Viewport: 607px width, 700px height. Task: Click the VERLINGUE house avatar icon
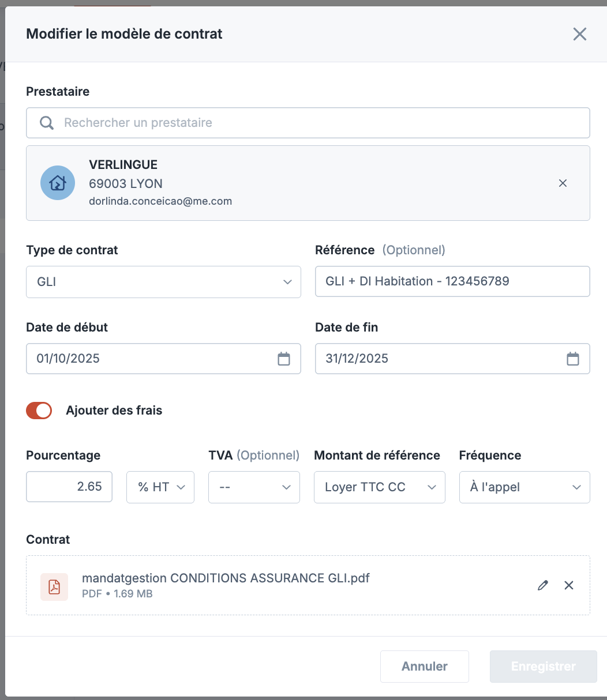[57, 183]
